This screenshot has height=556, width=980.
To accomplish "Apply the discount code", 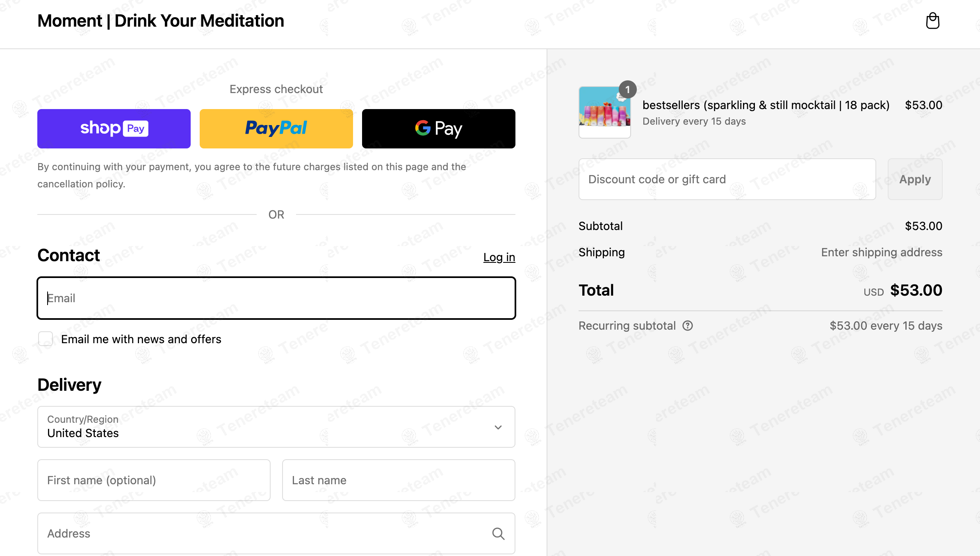I will tap(915, 179).
